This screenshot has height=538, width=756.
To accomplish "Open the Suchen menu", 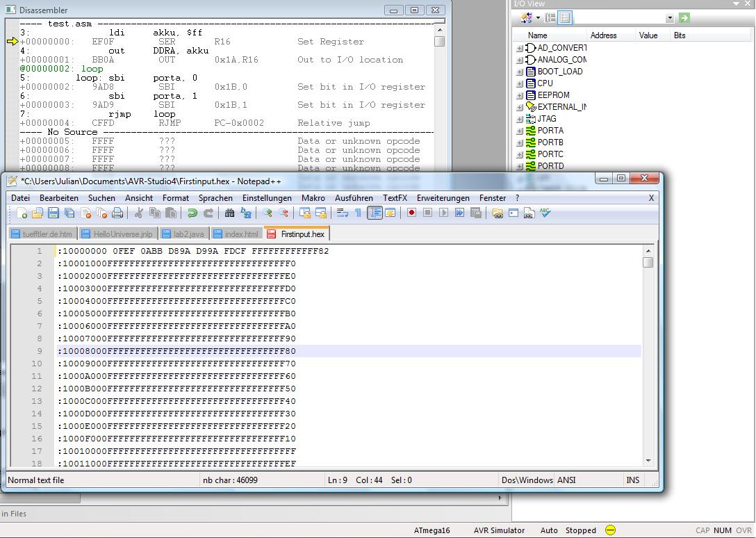I will point(101,198).
